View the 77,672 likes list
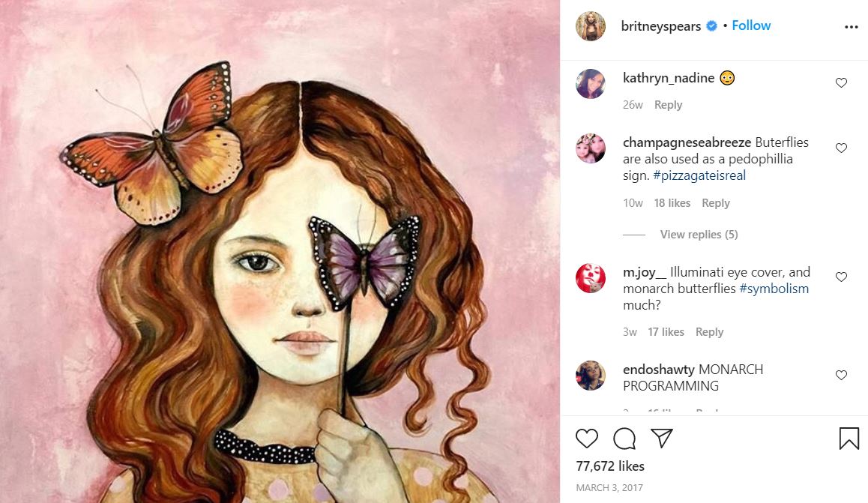868x503 pixels. click(610, 466)
